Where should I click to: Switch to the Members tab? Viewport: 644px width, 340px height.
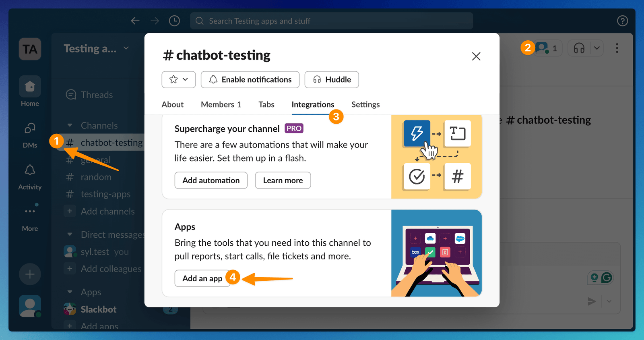coord(221,105)
